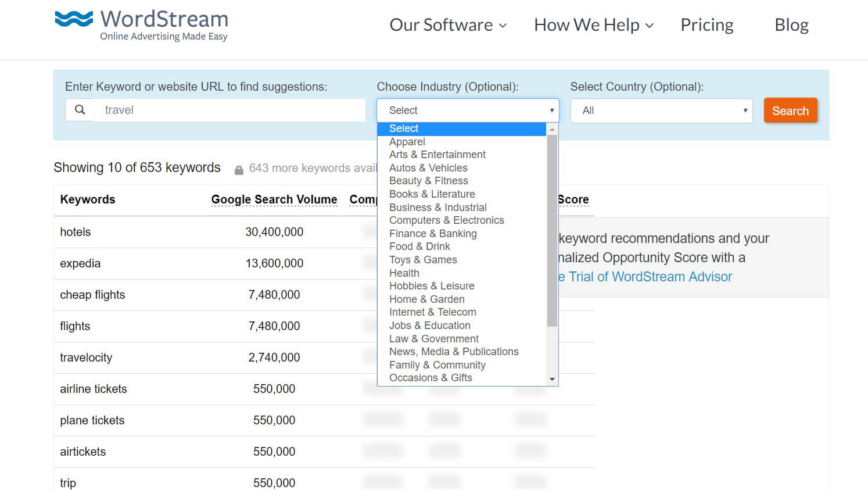The image size is (868, 490).
Task: Click the padlock icon beside more keywords
Action: pyautogui.click(x=239, y=170)
